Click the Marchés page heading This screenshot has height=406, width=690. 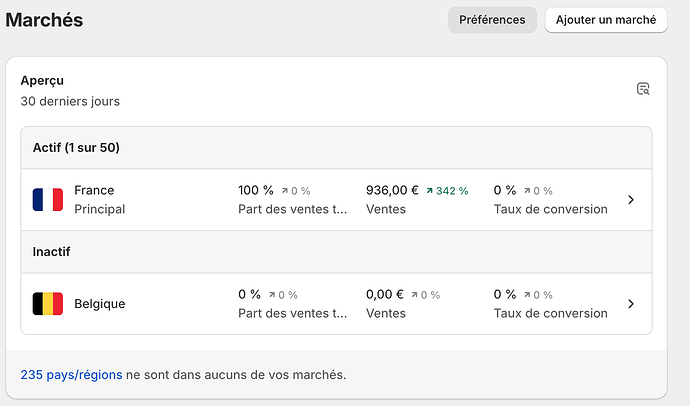(45, 20)
